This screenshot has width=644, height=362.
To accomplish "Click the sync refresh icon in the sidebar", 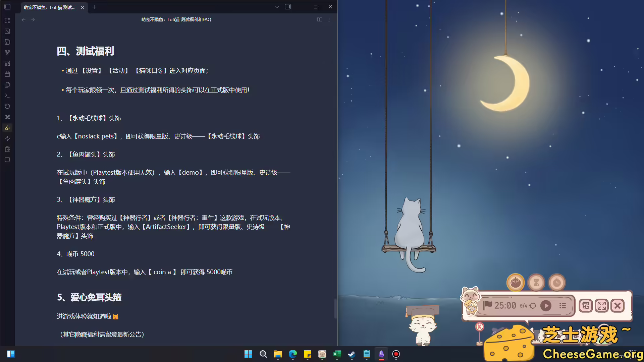I will click(x=7, y=106).
